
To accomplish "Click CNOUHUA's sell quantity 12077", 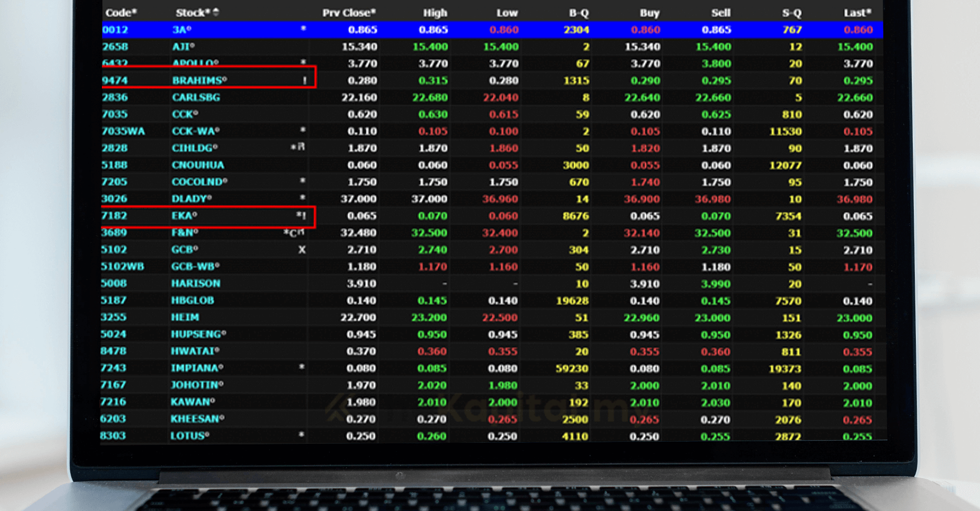I will tap(785, 165).
